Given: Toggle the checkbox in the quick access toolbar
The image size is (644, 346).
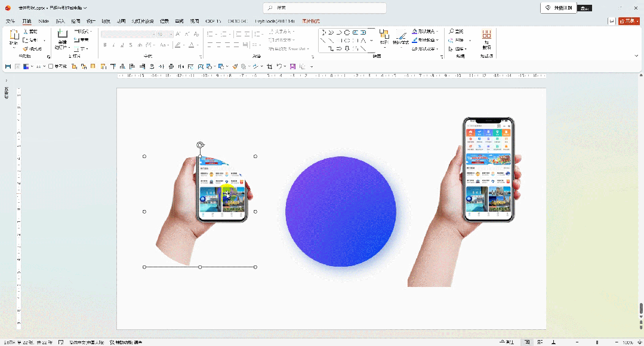Looking at the screenshot, I should click(51, 66).
